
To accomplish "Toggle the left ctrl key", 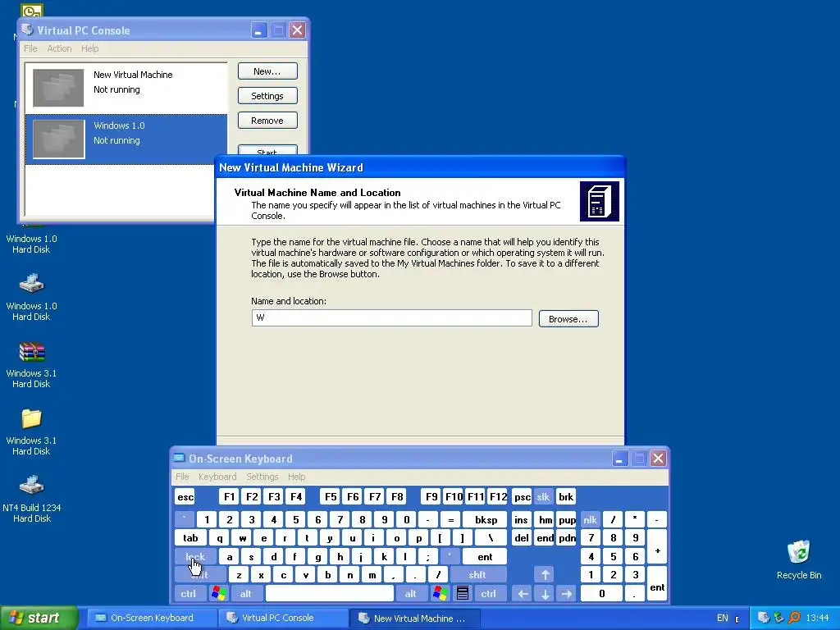I will (189, 594).
